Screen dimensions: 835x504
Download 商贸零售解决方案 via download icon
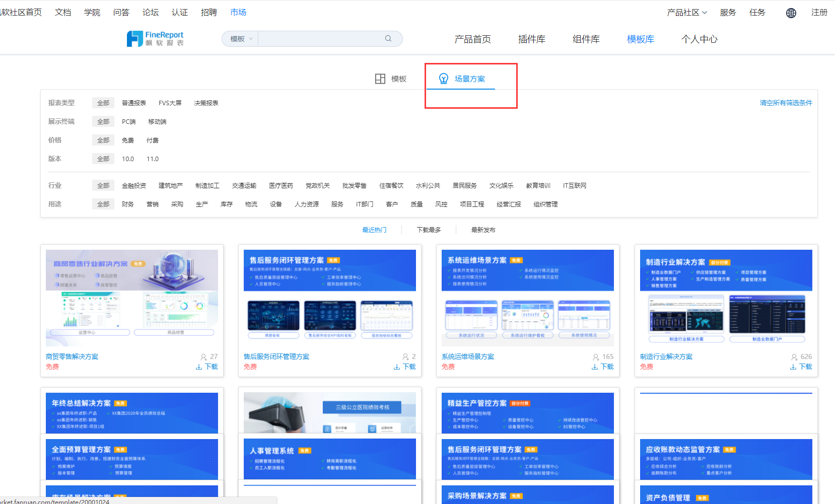(x=199, y=367)
